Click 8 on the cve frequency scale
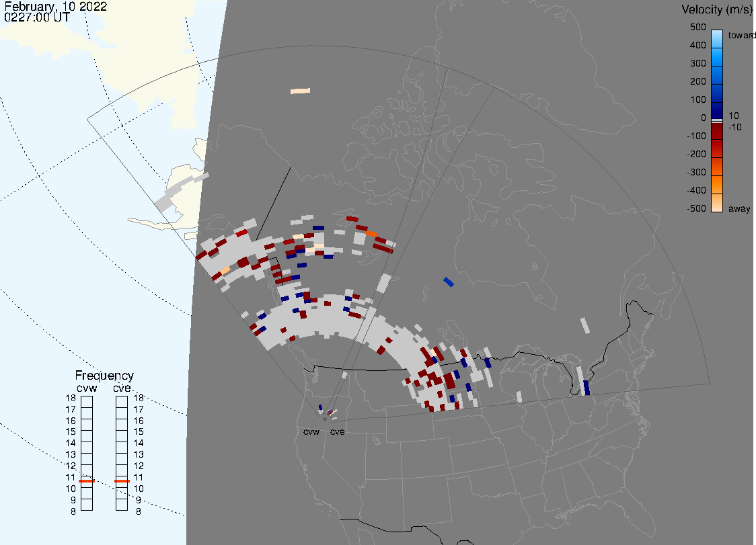 (x=139, y=512)
